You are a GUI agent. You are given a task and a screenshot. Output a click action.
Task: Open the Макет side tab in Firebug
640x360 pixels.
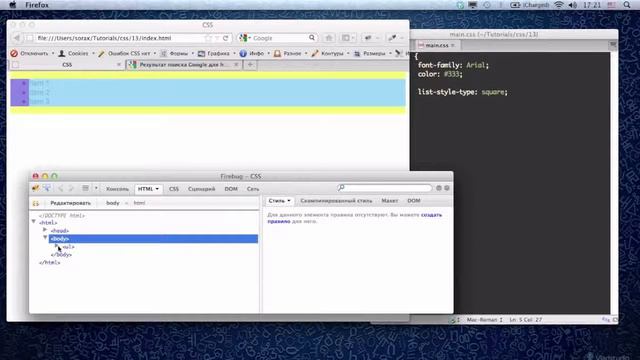390,201
